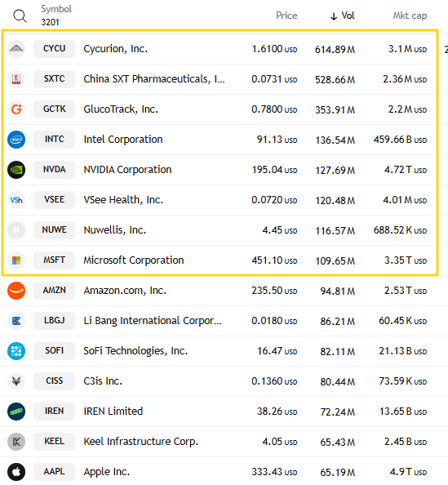Sort by the Vol column header
The height and width of the screenshot is (485, 448).
point(342,16)
